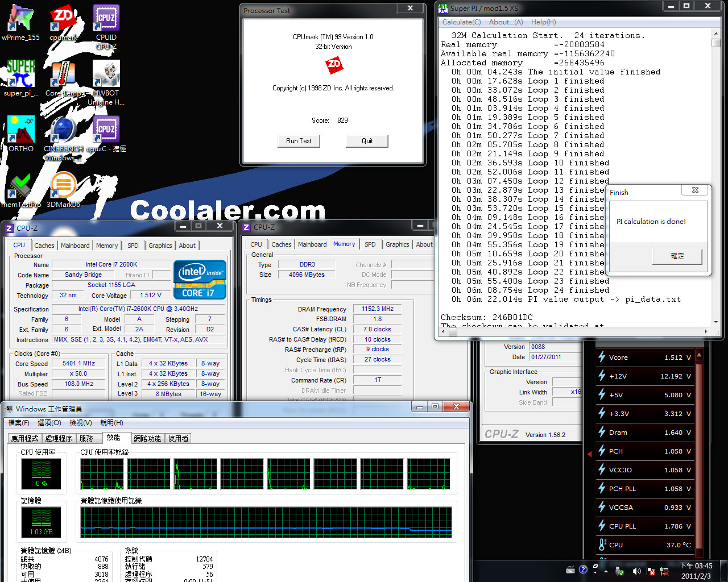Open the Calculate(C) menu in Super PI
Image resolution: width=728 pixels, height=582 pixels.
461,22
